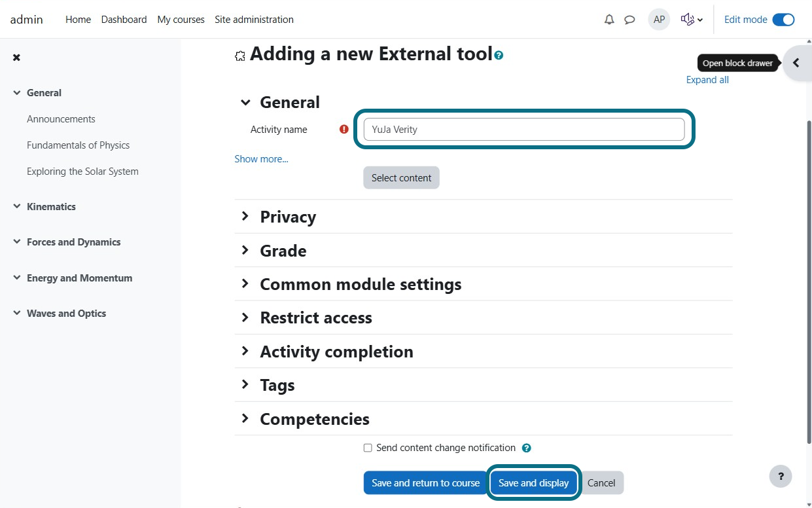Open Announcements in the course index
Screen dimensions: 812x508
(61, 119)
